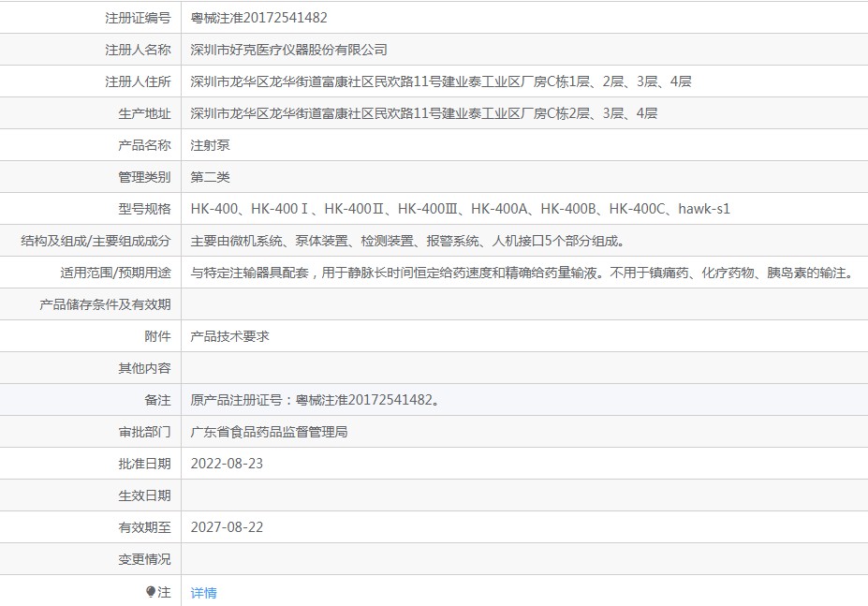Select product name 注射泵
The height and width of the screenshot is (606, 868).
tap(210, 145)
